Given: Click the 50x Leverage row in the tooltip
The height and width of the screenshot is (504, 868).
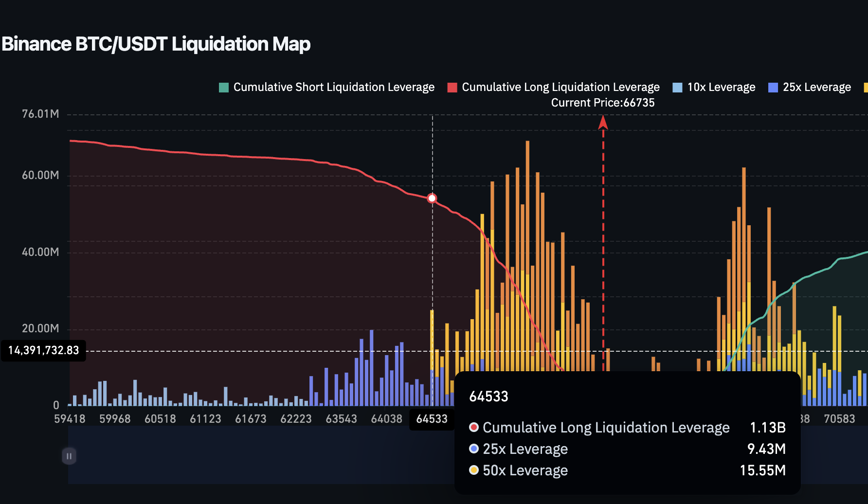Looking at the screenshot, I should tap(524, 470).
